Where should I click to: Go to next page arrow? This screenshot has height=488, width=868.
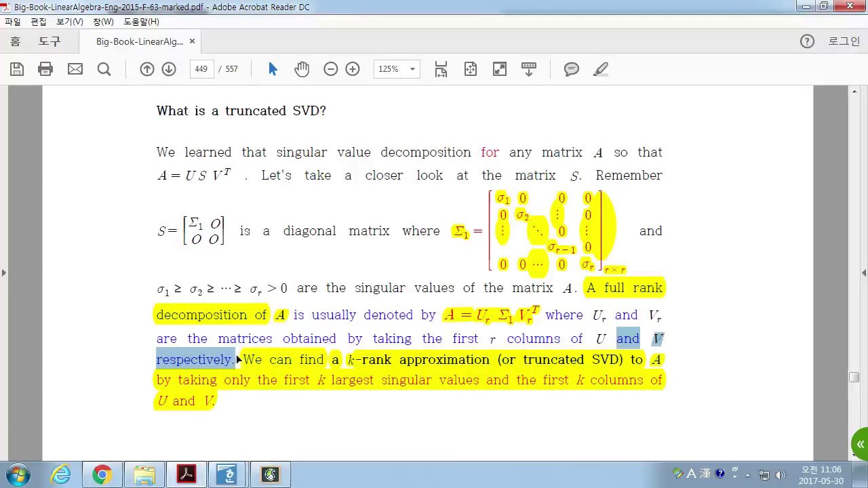coord(169,69)
